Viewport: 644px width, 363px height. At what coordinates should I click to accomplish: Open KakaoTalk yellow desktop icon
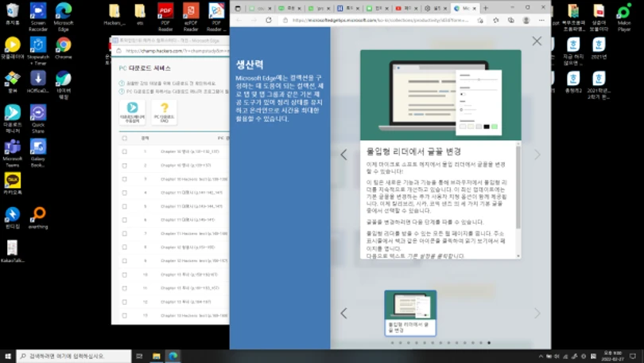tap(12, 183)
